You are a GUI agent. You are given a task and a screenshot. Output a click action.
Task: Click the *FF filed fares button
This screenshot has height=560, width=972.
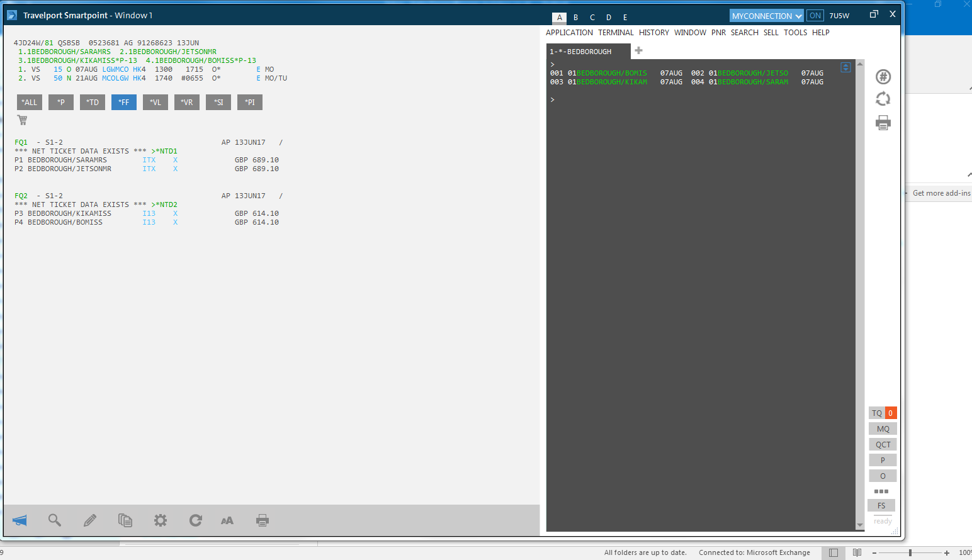(x=124, y=102)
